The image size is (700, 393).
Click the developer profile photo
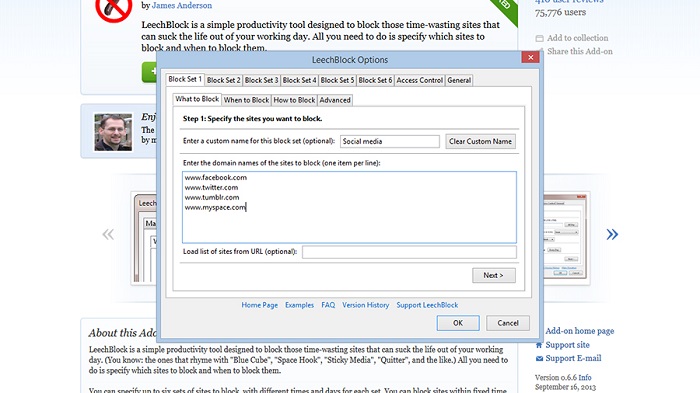[113, 132]
